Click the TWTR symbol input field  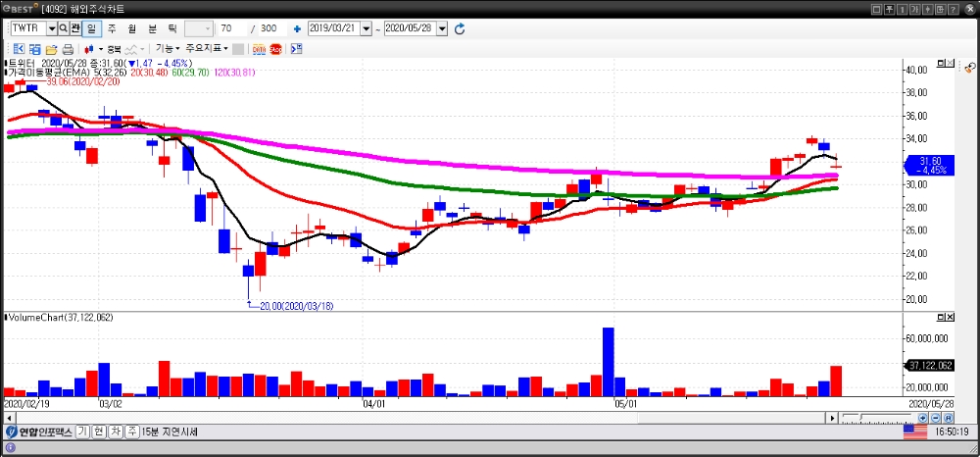28,28
